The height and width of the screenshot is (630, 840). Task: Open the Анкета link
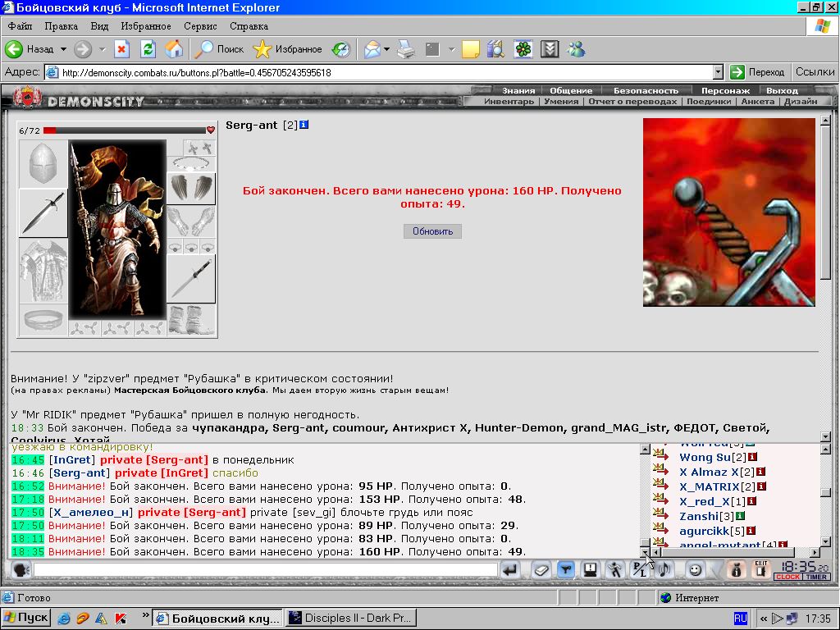point(757,101)
